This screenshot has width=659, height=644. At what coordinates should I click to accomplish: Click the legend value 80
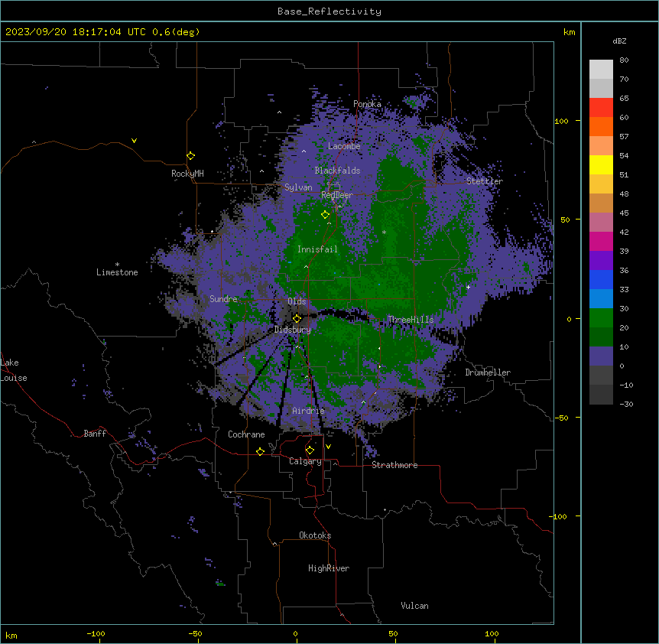pyautogui.click(x=624, y=60)
